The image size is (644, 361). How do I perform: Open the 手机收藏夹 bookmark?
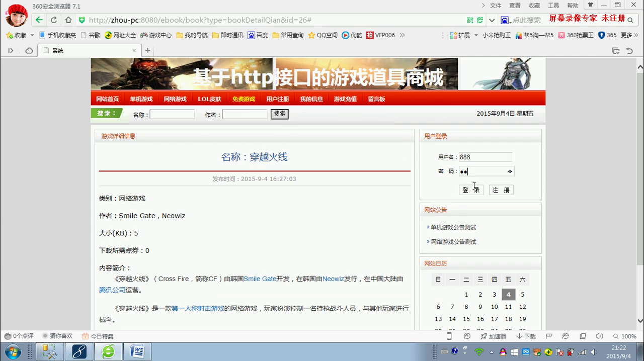[57, 35]
